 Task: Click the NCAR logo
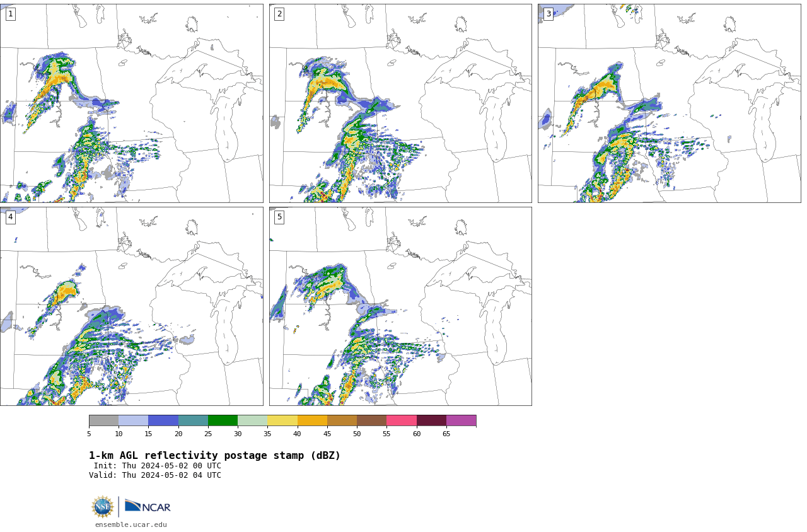[148, 506]
